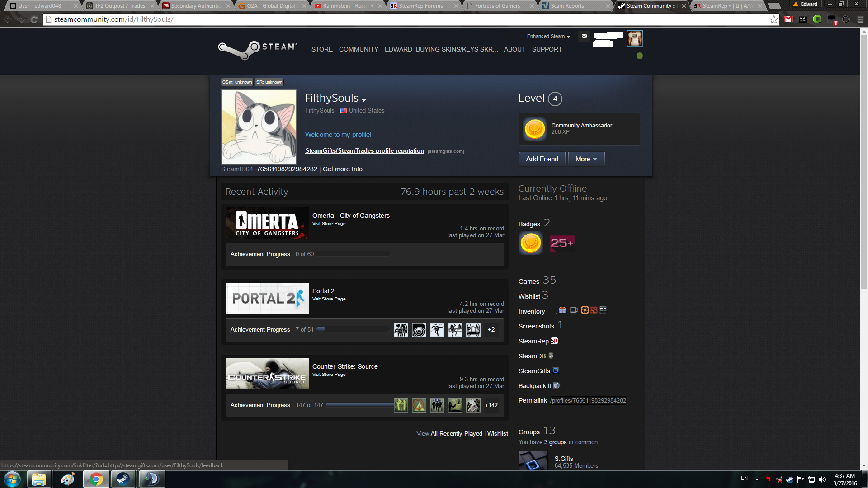The image size is (868, 488).
Task: Open the STORE menu
Action: pos(322,49)
